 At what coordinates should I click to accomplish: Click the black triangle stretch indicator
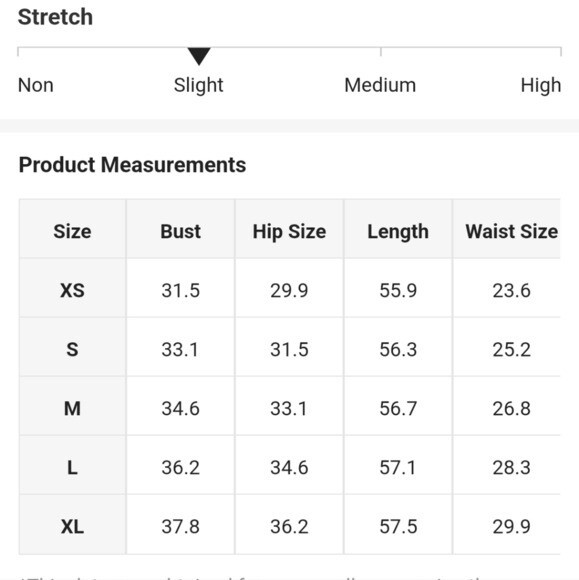point(199,56)
